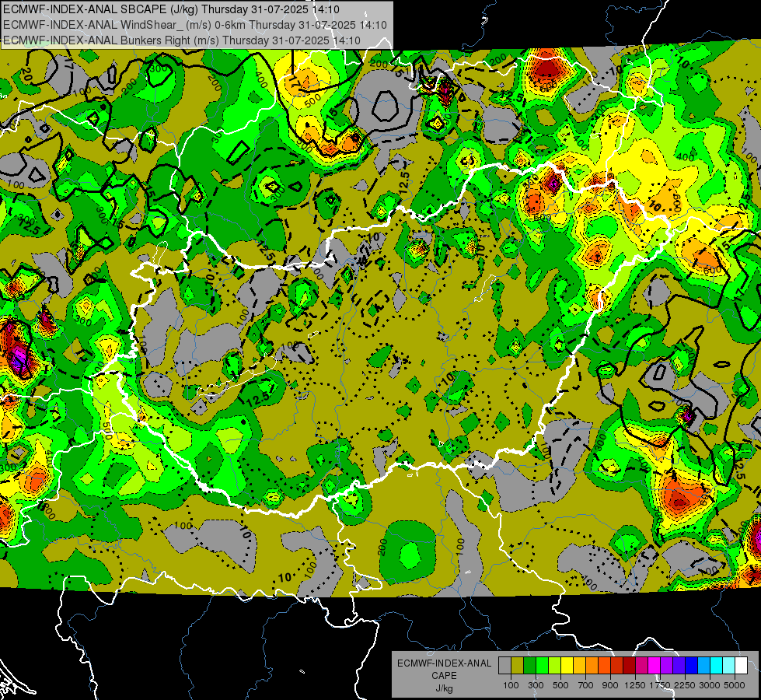Select the yellow-green legend swatch
Screen dimensions: 761x700
555,665
